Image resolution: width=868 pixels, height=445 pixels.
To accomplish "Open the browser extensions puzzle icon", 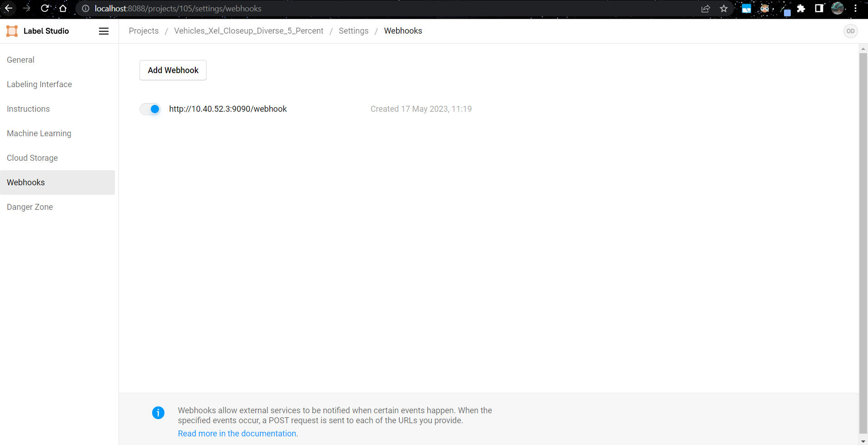I will (802, 8).
